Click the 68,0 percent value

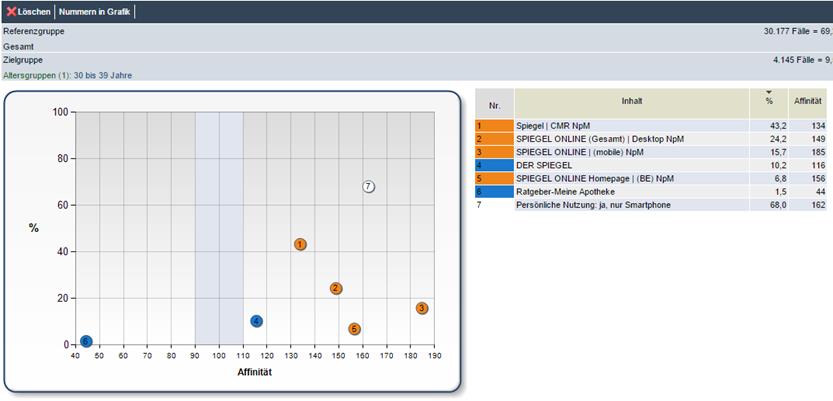(776, 205)
